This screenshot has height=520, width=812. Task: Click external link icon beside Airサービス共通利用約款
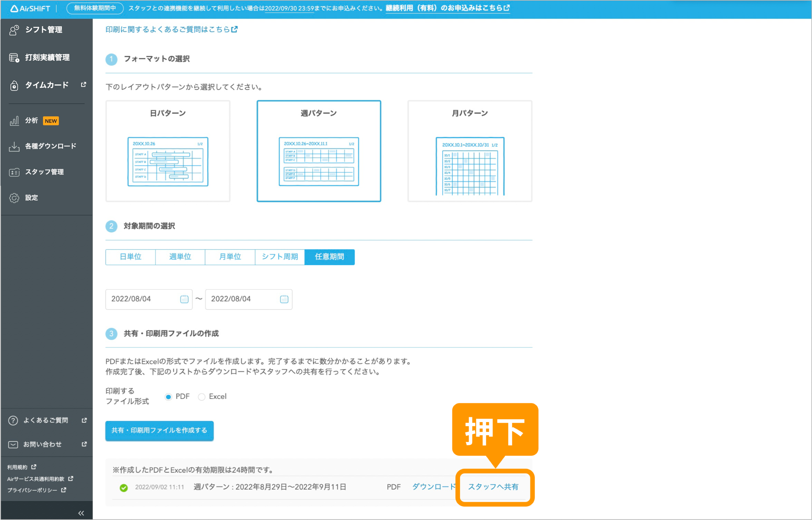point(71,478)
